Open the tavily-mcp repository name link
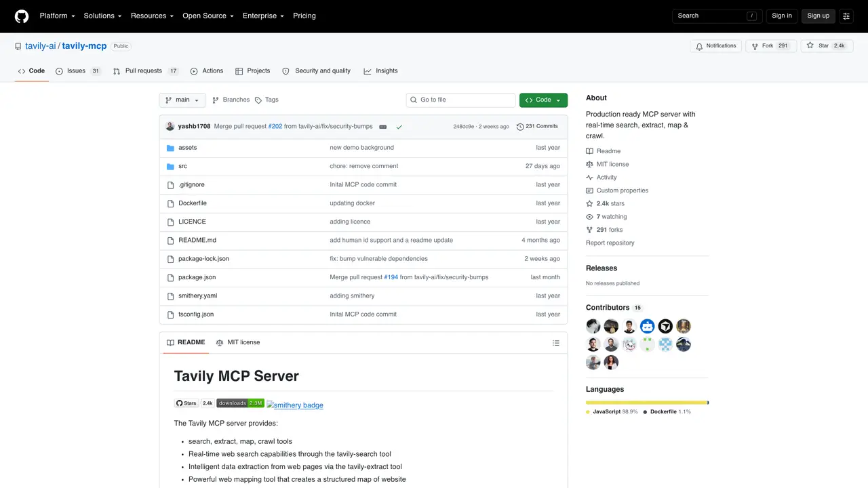This screenshot has height=488, width=868. 84,46
